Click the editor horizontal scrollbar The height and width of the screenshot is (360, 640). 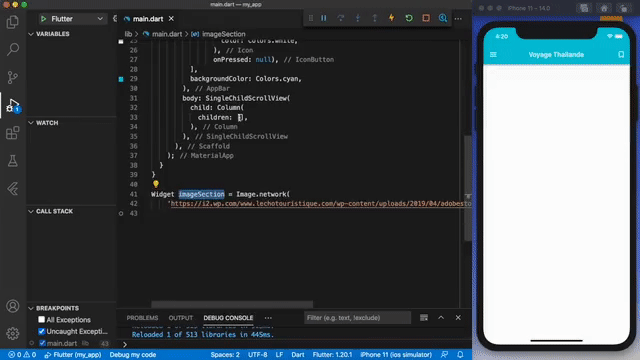coord(232,304)
